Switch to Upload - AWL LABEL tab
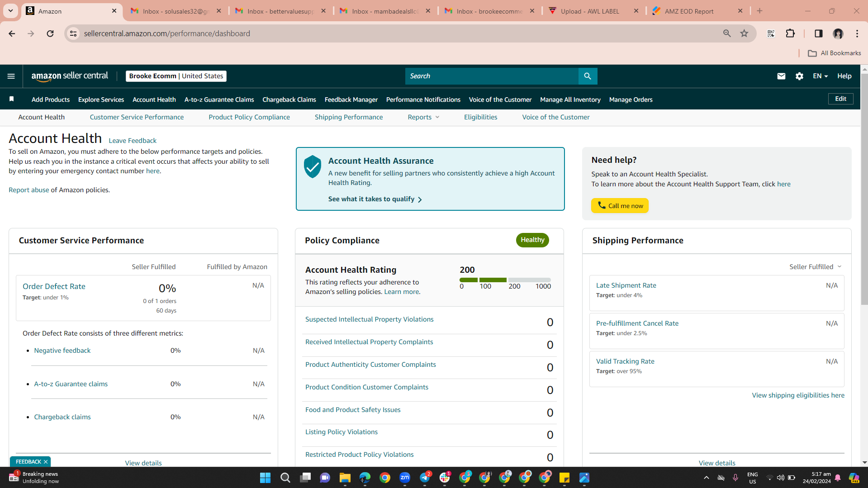The width and height of the screenshot is (868, 488). [594, 11]
